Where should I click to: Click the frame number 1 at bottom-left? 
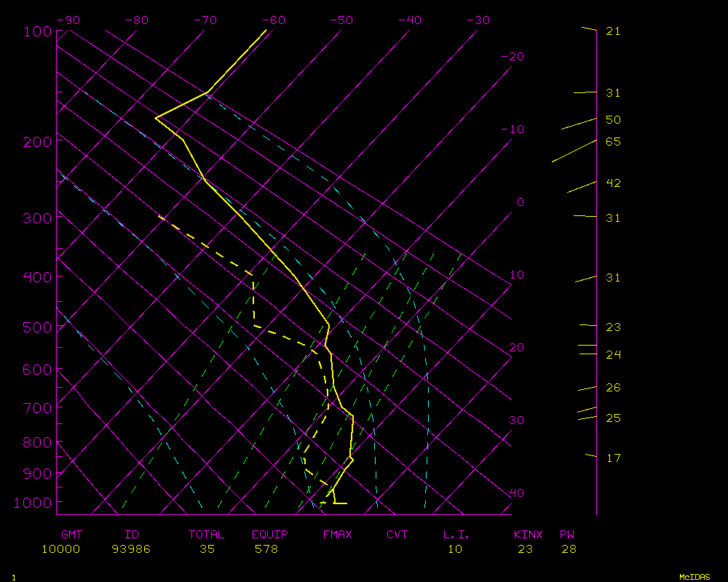(x=13, y=577)
